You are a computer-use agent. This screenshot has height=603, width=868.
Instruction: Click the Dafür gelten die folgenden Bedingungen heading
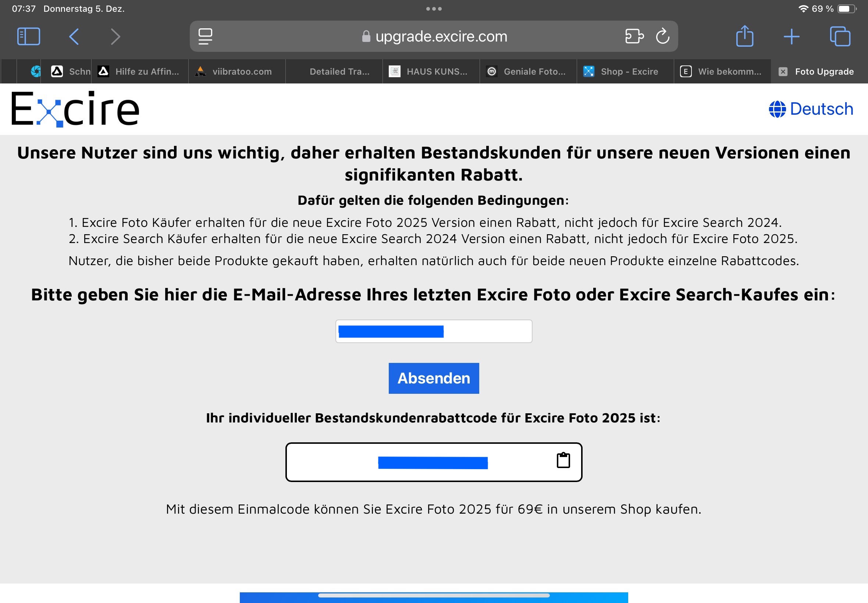point(433,200)
